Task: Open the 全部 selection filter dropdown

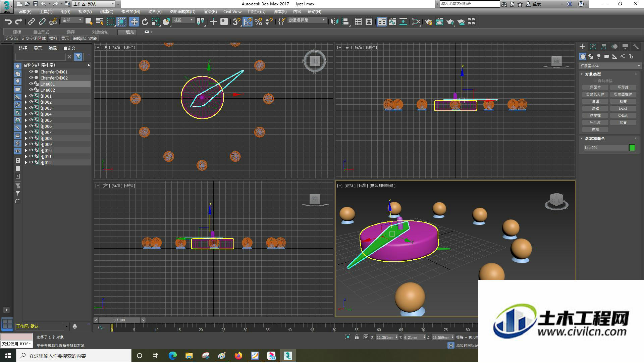Action: pyautogui.click(x=72, y=20)
